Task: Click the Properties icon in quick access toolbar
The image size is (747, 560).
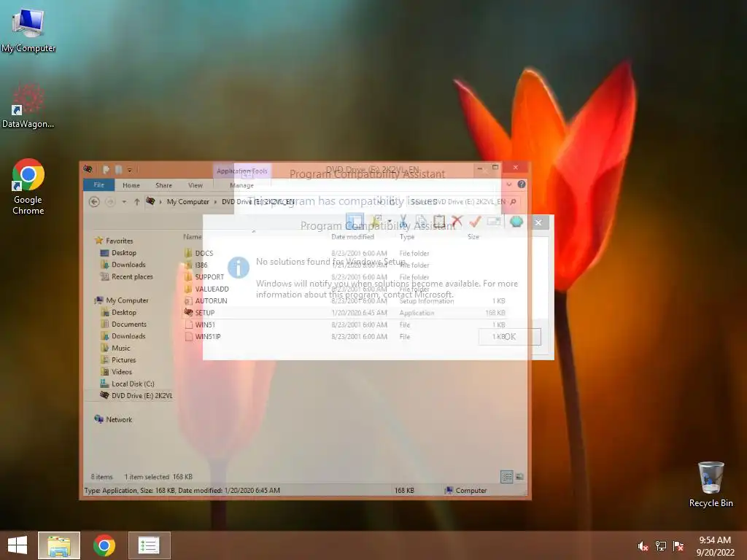Action: 107,169
